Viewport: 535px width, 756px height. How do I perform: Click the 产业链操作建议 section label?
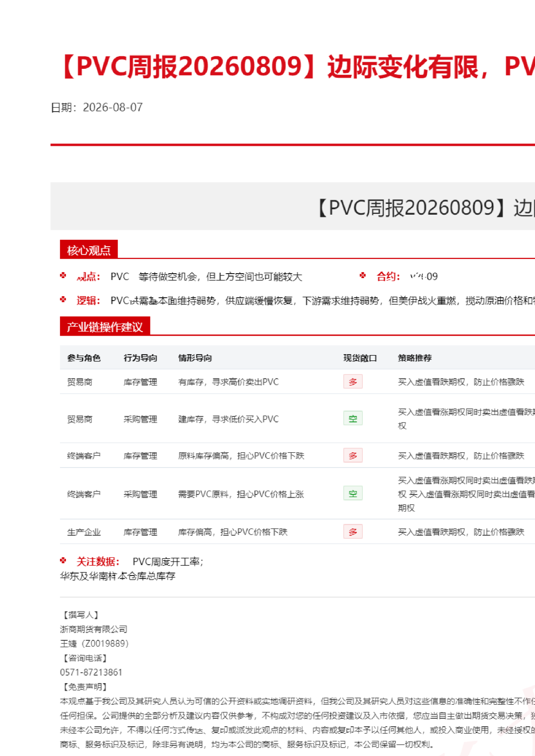(105, 327)
